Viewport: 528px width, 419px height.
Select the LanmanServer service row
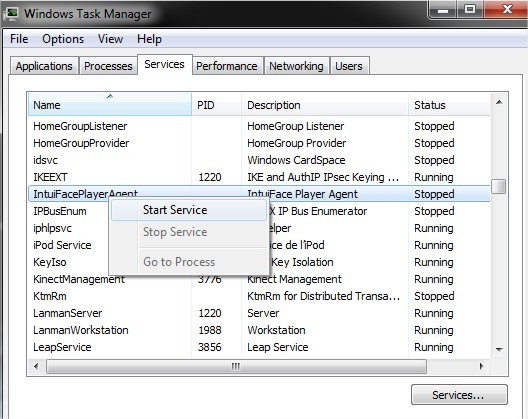(x=259, y=313)
